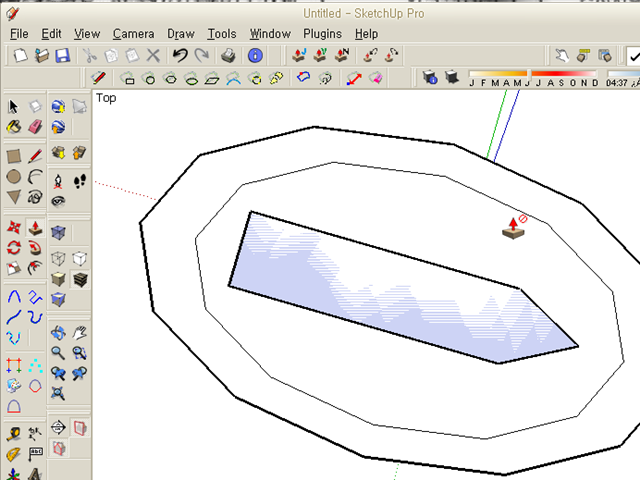Open the Plugins menu
The width and height of the screenshot is (640, 480).
tap(322, 34)
